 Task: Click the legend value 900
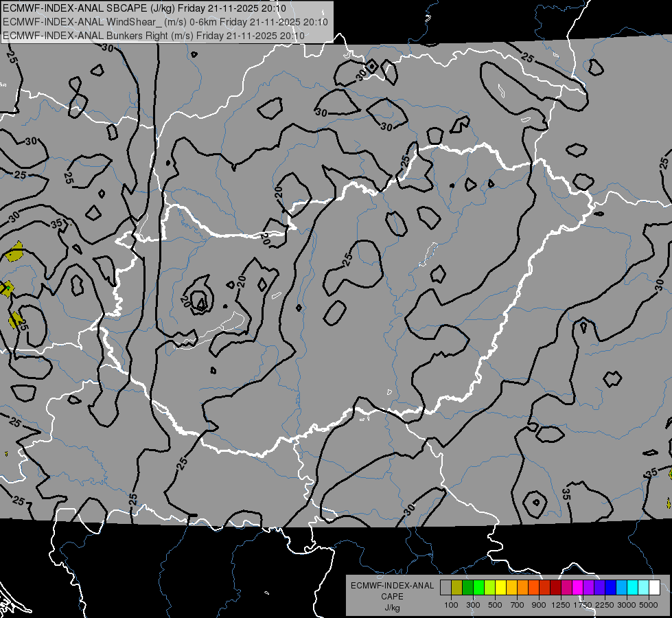tap(539, 605)
